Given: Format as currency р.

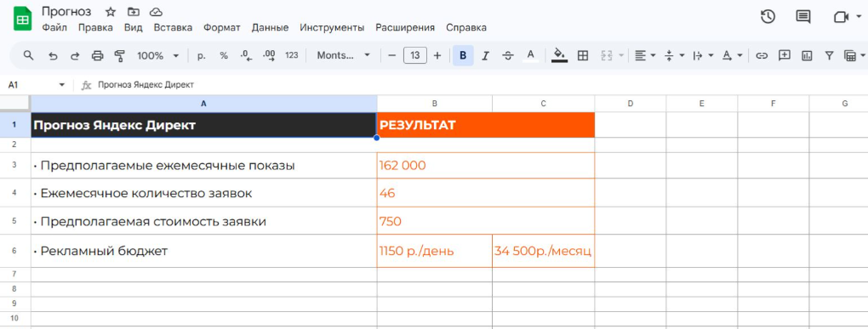Looking at the screenshot, I should [x=202, y=55].
